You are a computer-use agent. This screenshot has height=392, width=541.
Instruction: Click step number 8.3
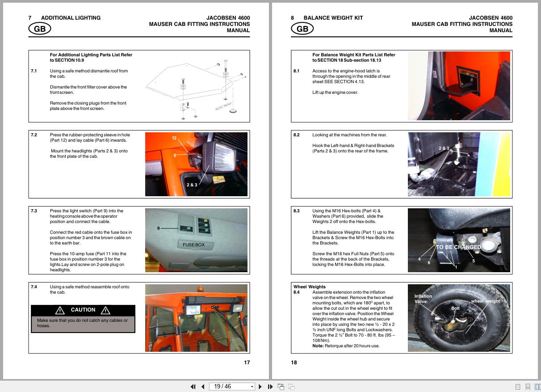point(297,211)
